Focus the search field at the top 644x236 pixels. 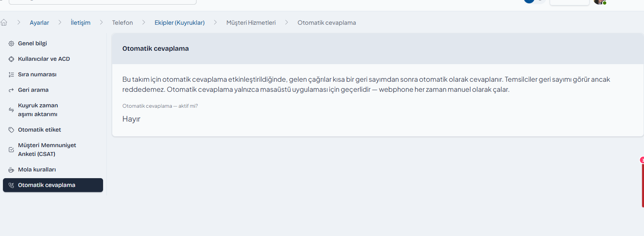(102, 2)
